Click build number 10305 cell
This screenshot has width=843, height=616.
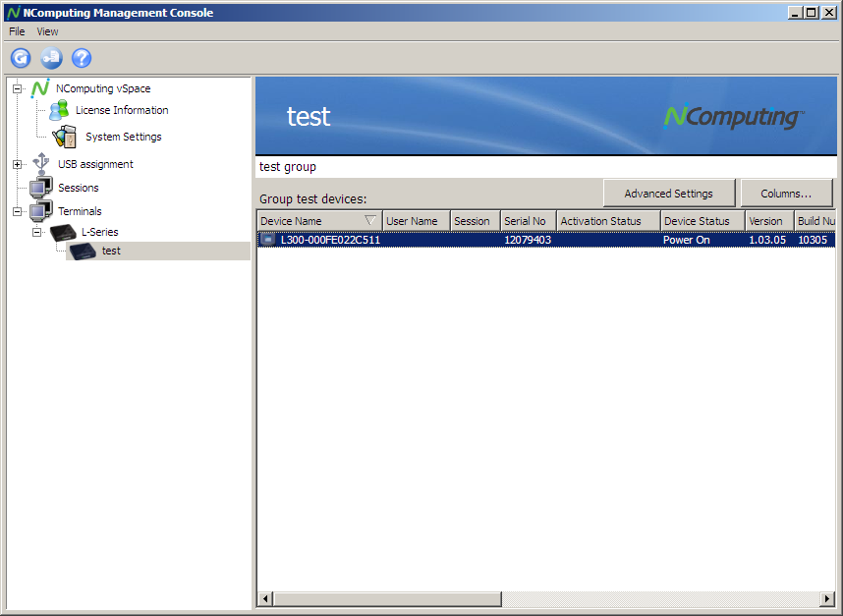[x=813, y=240]
